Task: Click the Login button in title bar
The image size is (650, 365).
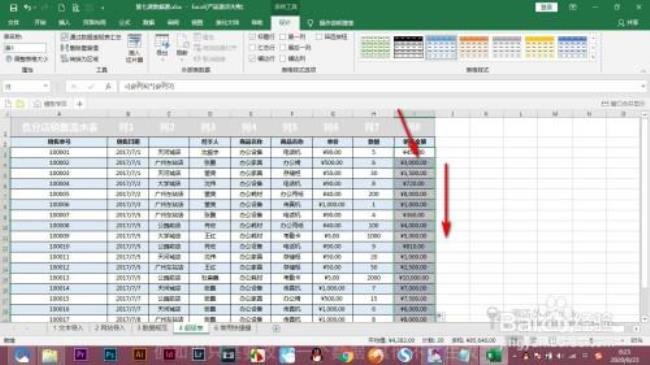Action: pyautogui.click(x=546, y=7)
